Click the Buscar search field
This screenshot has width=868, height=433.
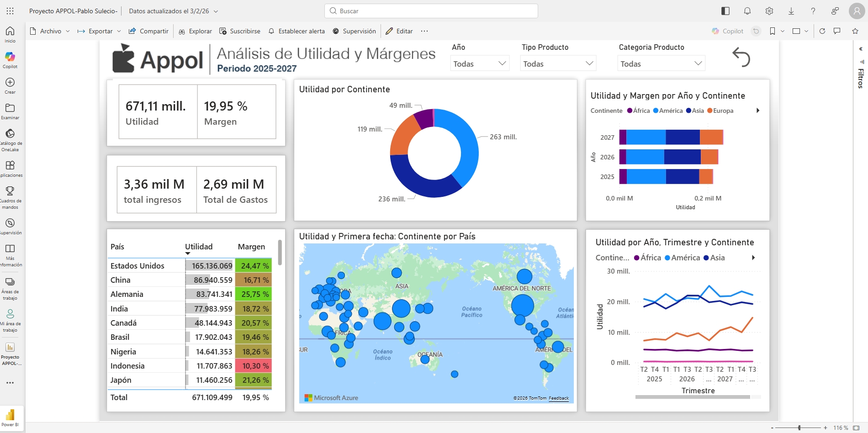[x=431, y=11]
